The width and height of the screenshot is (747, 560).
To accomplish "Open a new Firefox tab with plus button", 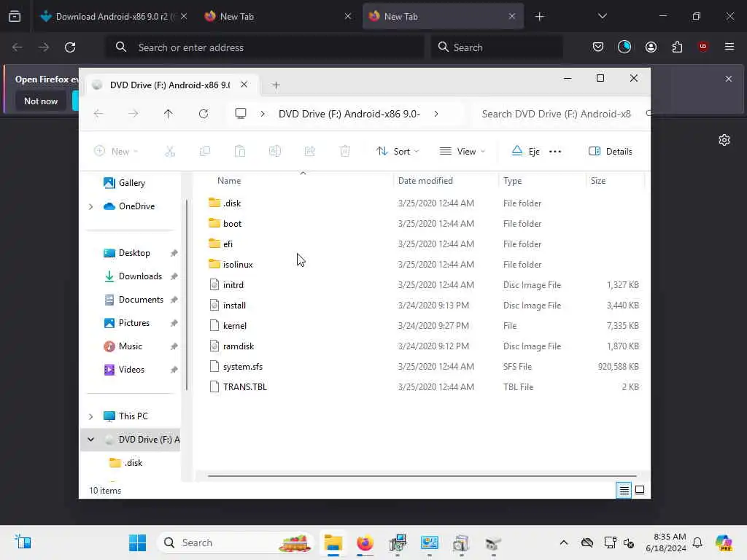I will (x=539, y=17).
